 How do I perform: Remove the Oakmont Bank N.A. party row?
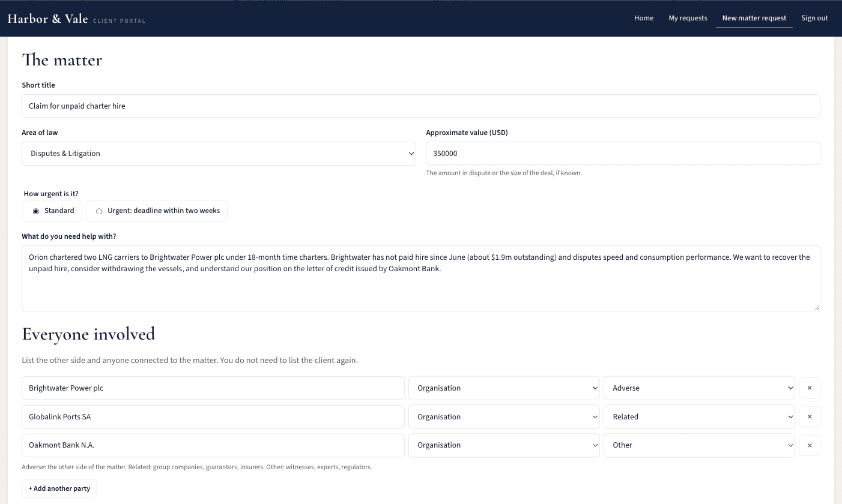click(810, 445)
